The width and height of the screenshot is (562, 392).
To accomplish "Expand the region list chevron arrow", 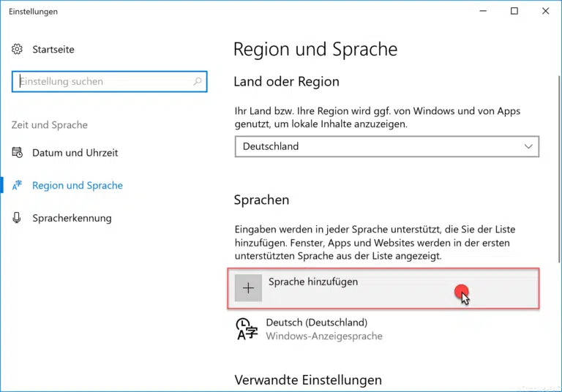I will (x=528, y=146).
